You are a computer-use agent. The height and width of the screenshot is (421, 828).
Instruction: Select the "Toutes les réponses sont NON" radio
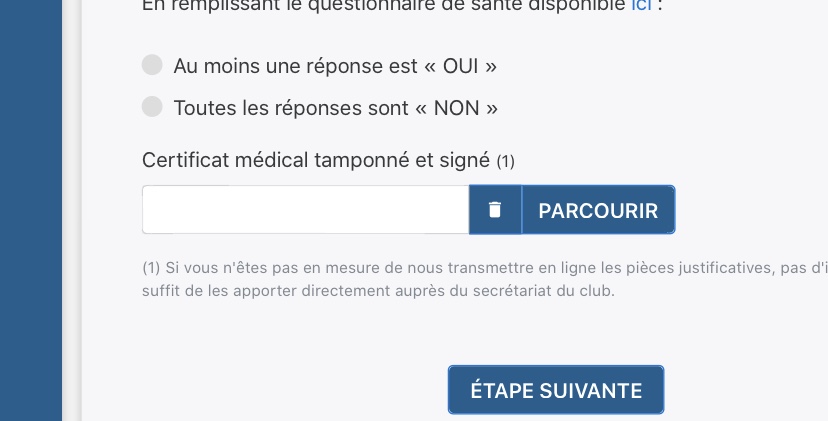pyautogui.click(x=152, y=107)
